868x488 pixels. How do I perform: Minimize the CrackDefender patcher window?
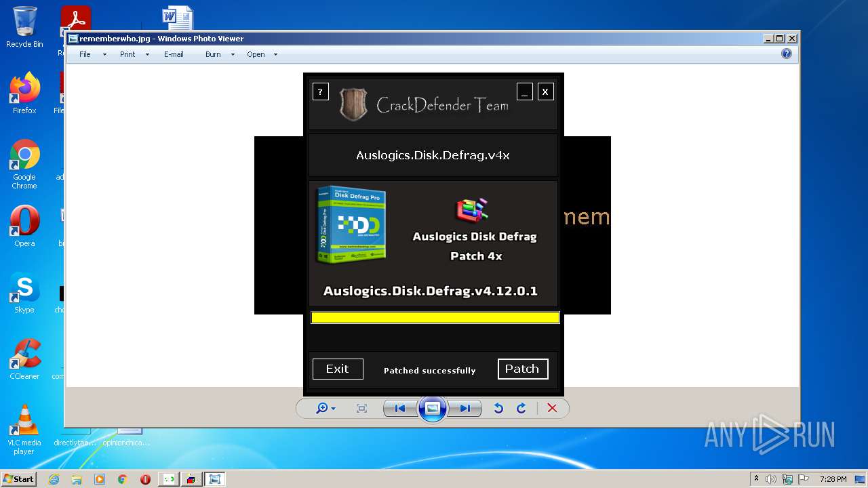pos(524,91)
